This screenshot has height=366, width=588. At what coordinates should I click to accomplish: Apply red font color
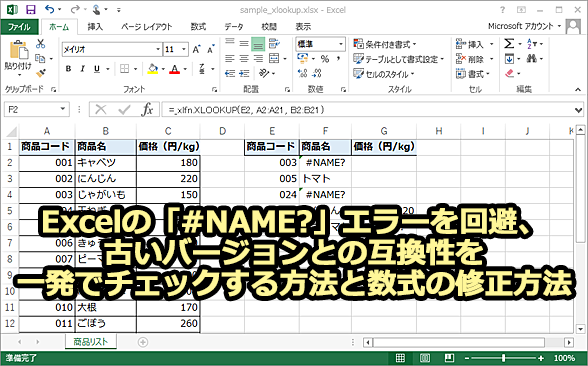175,69
